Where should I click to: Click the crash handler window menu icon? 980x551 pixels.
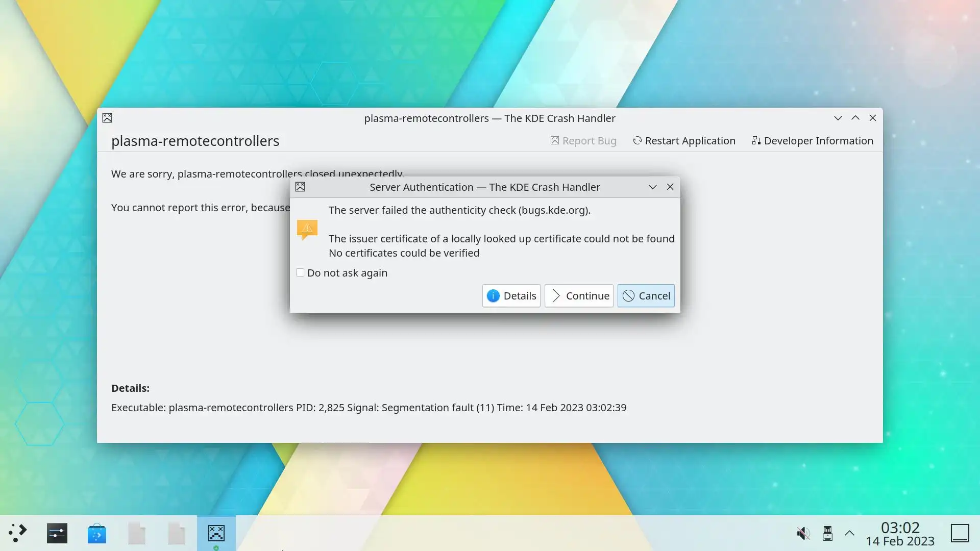pos(107,118)
